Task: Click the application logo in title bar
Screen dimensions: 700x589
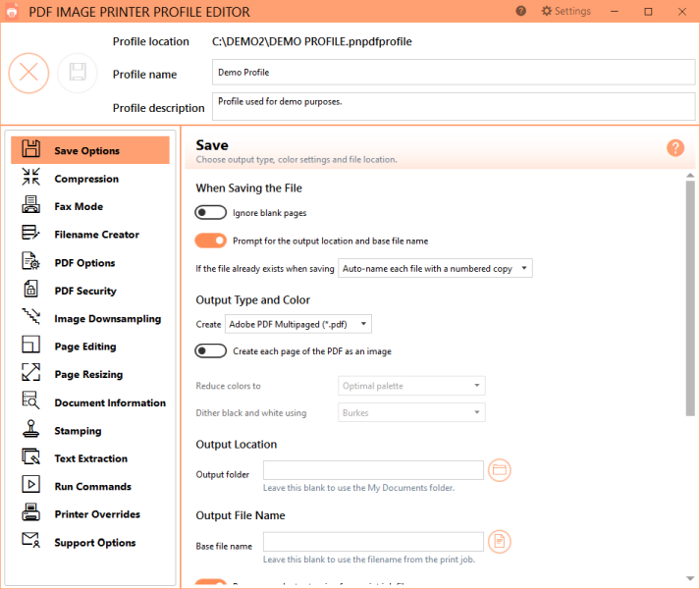Action: (x=12, y=11)
